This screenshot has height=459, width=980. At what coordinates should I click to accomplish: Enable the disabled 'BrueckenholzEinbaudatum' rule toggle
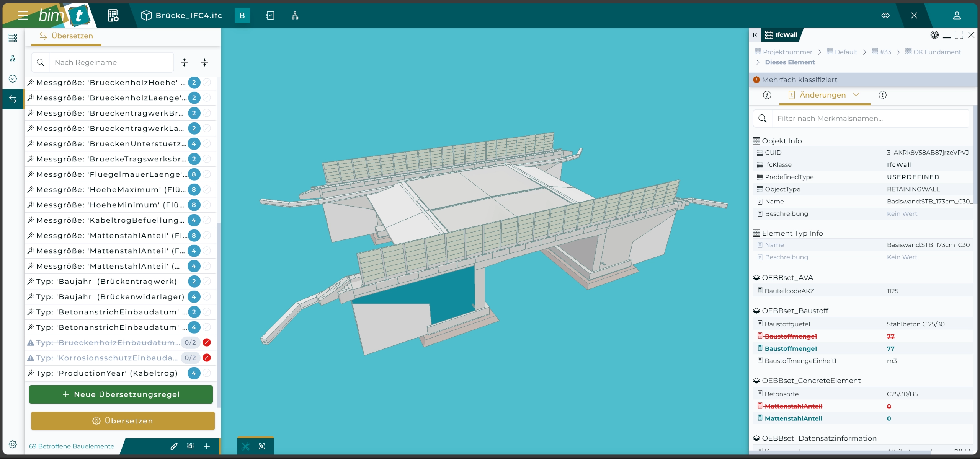click(x=207, y=342)
